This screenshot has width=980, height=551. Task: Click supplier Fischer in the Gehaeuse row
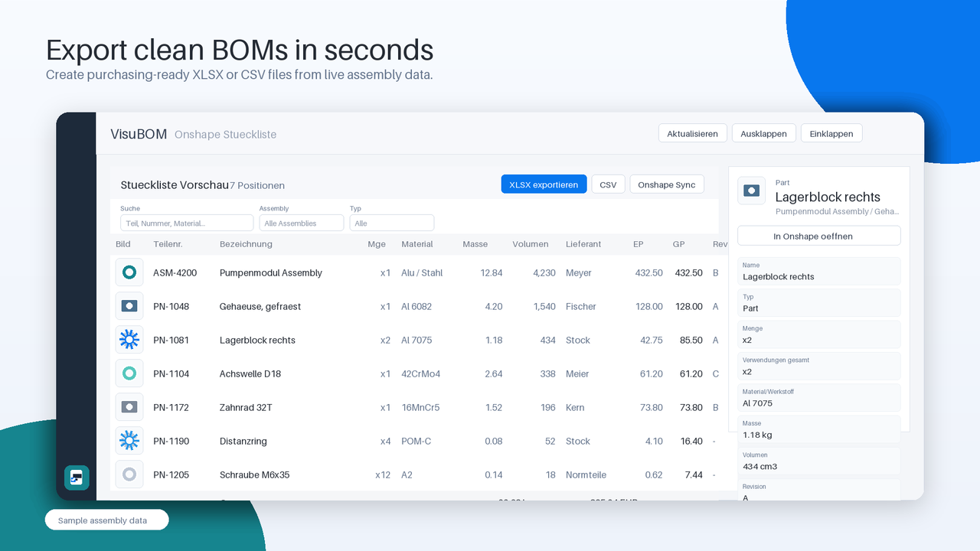pyautogui.click(x=581, y=306)
